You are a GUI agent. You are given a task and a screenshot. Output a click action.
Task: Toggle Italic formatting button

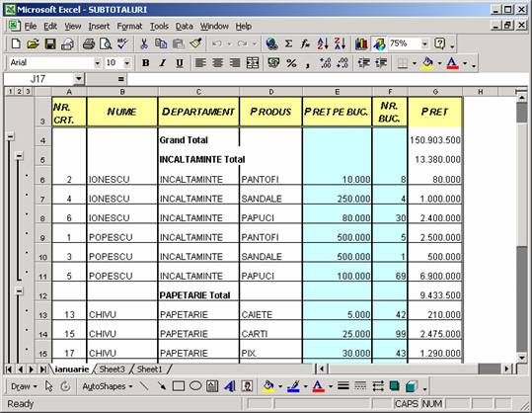tap(163, 63)
